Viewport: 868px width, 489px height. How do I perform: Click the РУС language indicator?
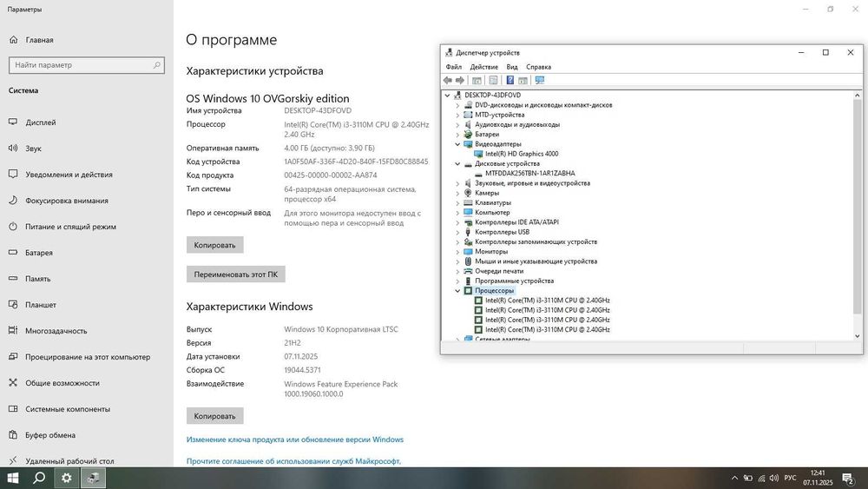(x=790, y=478)
